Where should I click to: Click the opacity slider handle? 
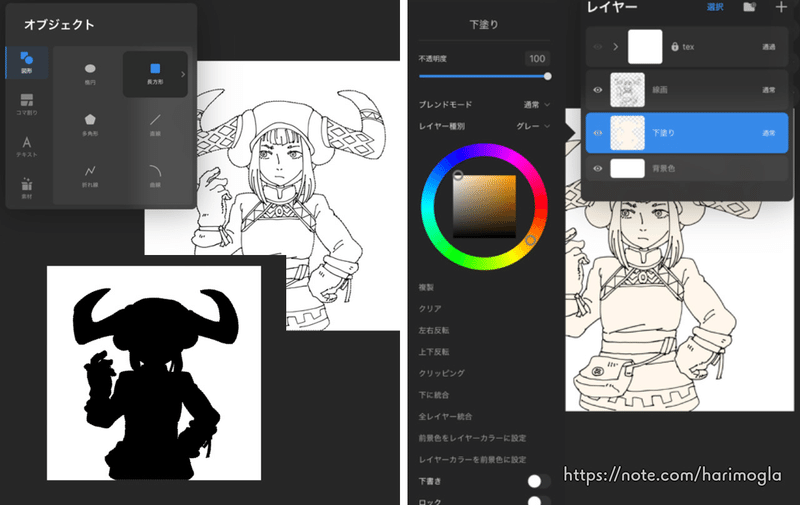[x=547, y=76]
